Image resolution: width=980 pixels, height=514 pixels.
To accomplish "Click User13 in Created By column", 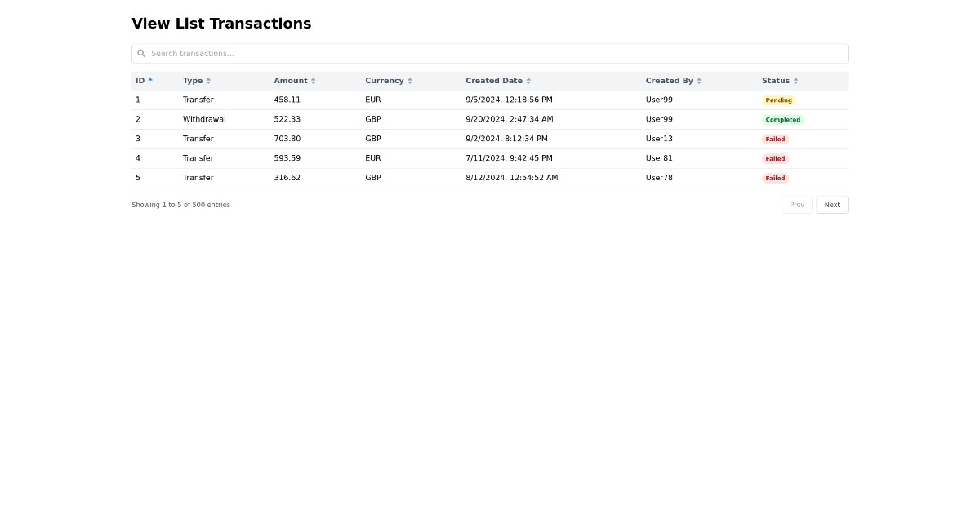I will coord(659,139).
